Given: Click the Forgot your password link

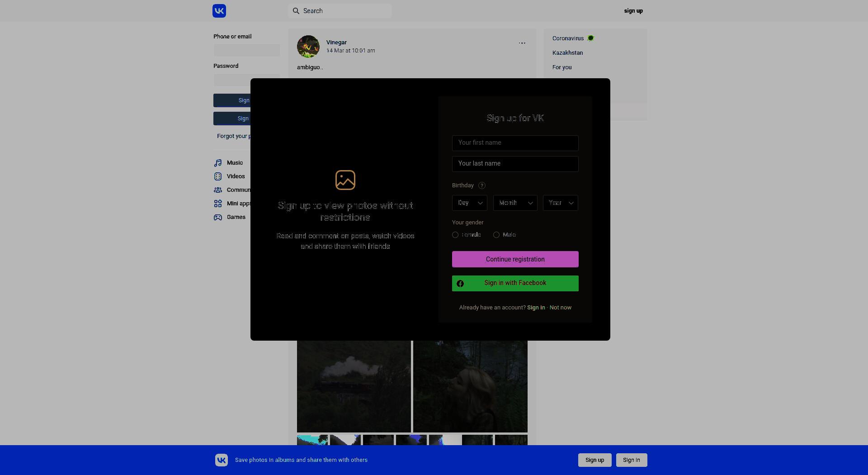Looking at the screenshot, I should coord(233,136).
